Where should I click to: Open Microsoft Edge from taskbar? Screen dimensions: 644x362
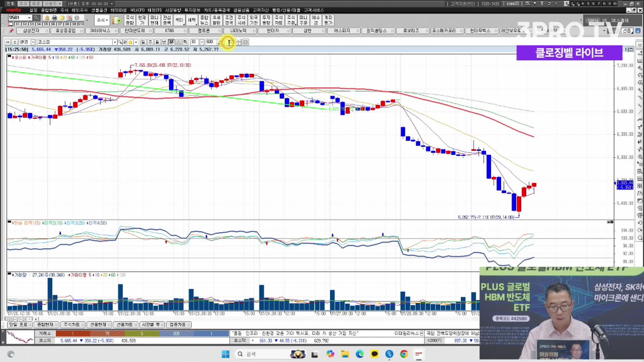[x=360, y=354]
